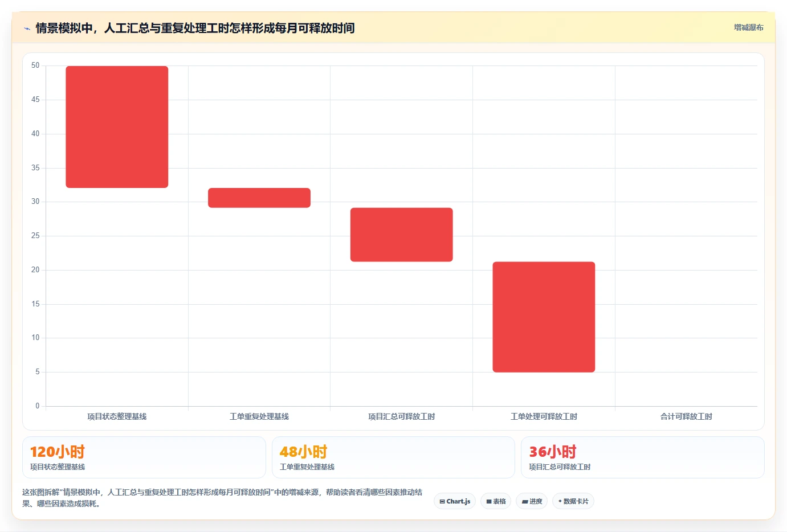The height and width of the screenshot is (532, 787).
Task: Click the Chart.js tag chip
Action: click(455, 501)
